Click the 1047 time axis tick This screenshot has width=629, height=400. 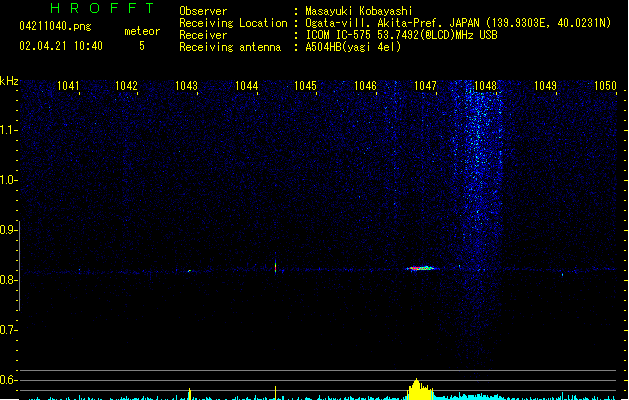(x=425, y=86)
